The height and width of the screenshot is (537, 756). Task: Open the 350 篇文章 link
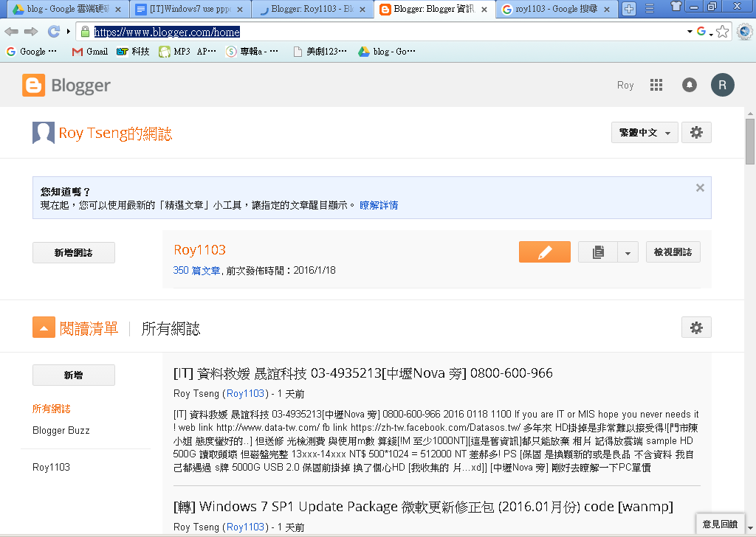(x=196, y=271)
